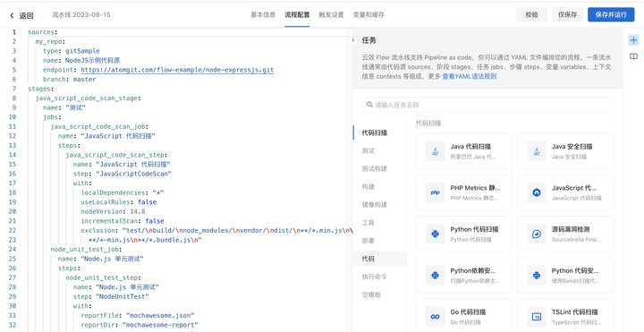This screenshot has width=644, height=332.
Task: Open the 查看YAML语法规则 link
Action: point(469,76)
